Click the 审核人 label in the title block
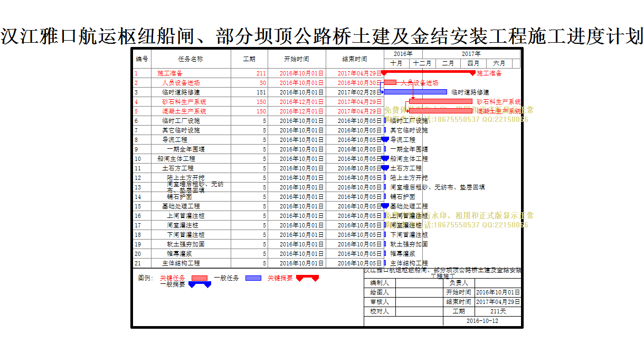644x353 pixels. [x=380, y=302]
